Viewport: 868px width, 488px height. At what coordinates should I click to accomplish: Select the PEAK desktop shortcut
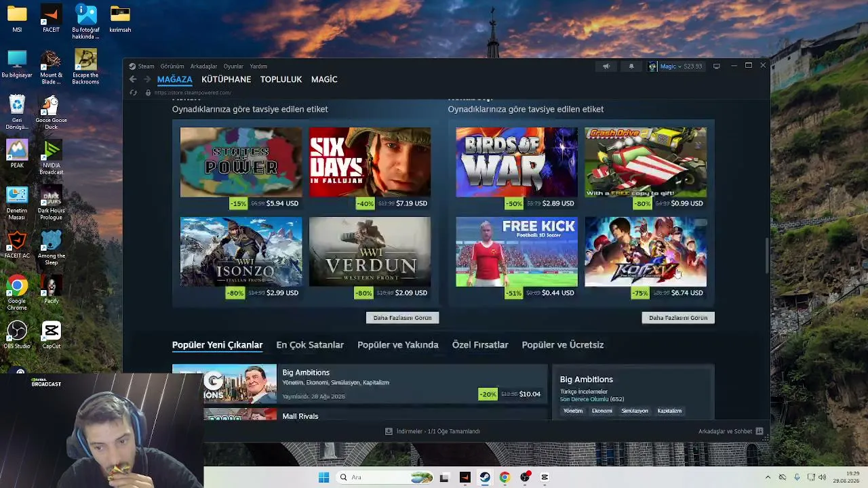17,154
